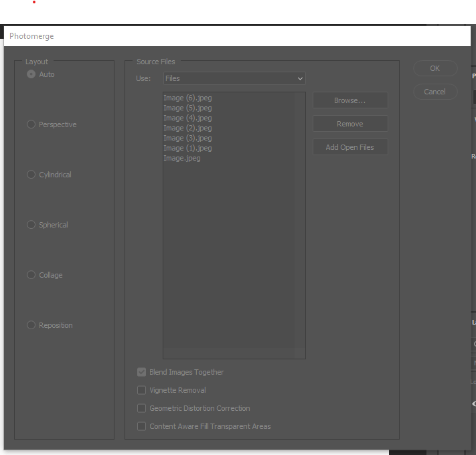Image resolution: width=476 pixels, height=455 pixels.
Task: Select the Auto layout radio button
Action: (31, 74)
